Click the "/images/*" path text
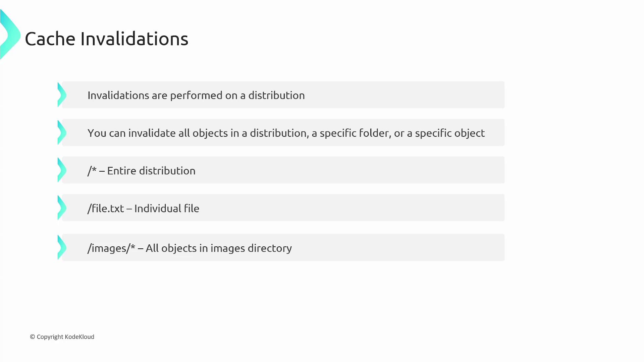This screenshot has width=644, height=362. point(111,248)
